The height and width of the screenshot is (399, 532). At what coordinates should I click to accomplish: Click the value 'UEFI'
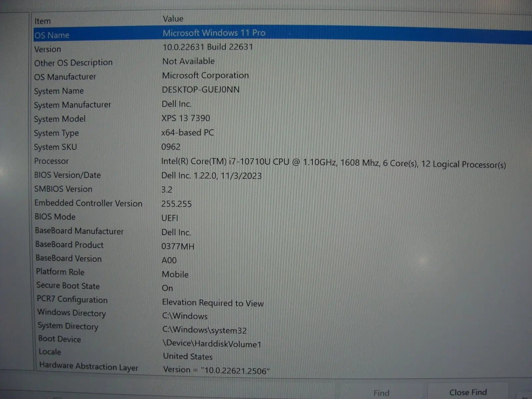pyautogui.click(x=170, y=218)
